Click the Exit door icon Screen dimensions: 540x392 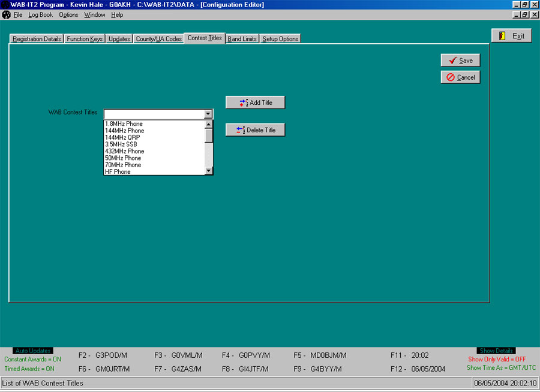[503, 35]
